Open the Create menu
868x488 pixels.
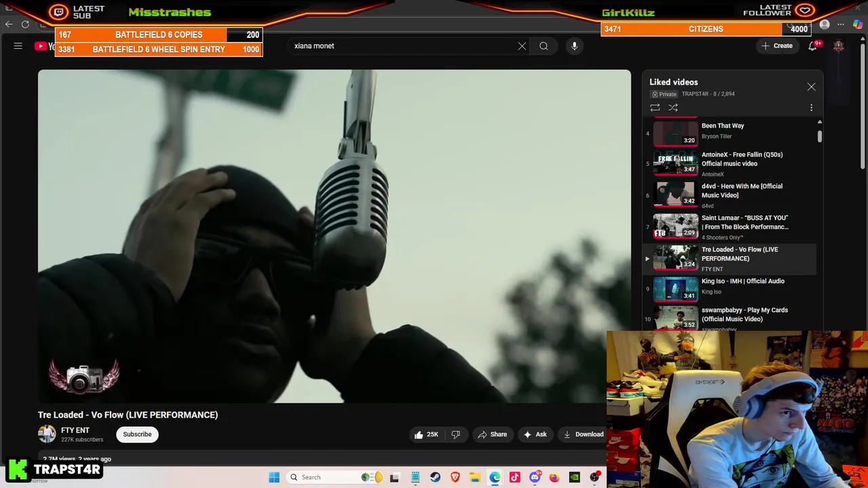[777, 46]
